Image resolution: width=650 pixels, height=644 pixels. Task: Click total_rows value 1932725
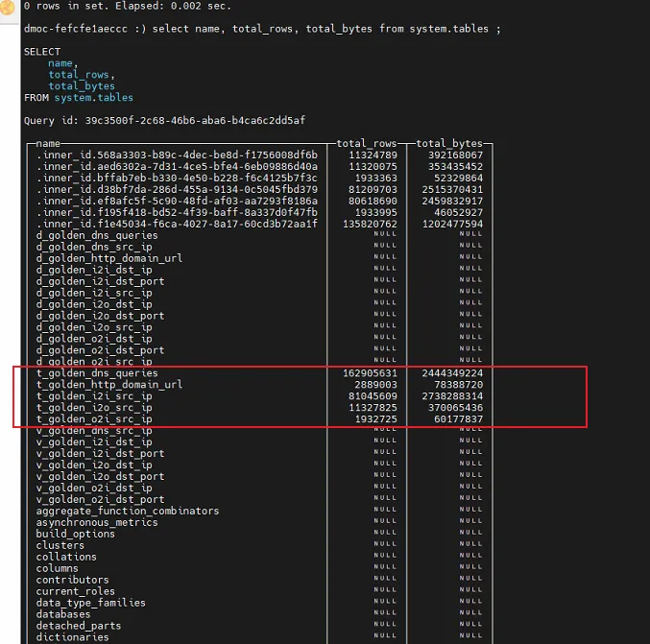click(376, 419)
